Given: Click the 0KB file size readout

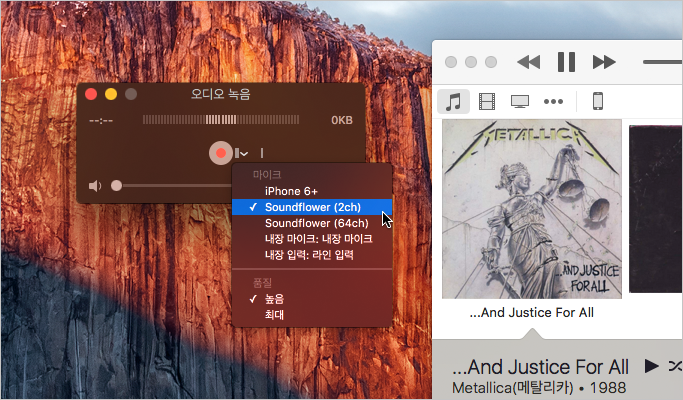Looking at the screenshot, I should pyautogui.click(x=342, y=120).
